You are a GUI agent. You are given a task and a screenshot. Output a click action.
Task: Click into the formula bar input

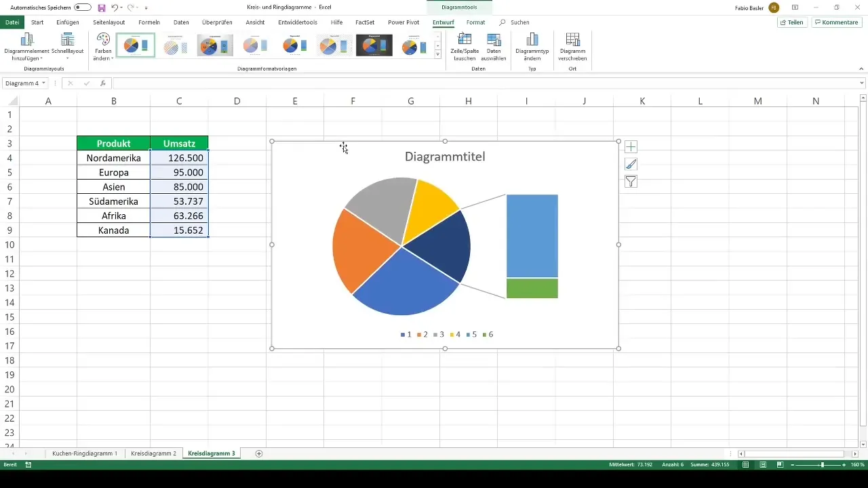click(x=484, y=83)
